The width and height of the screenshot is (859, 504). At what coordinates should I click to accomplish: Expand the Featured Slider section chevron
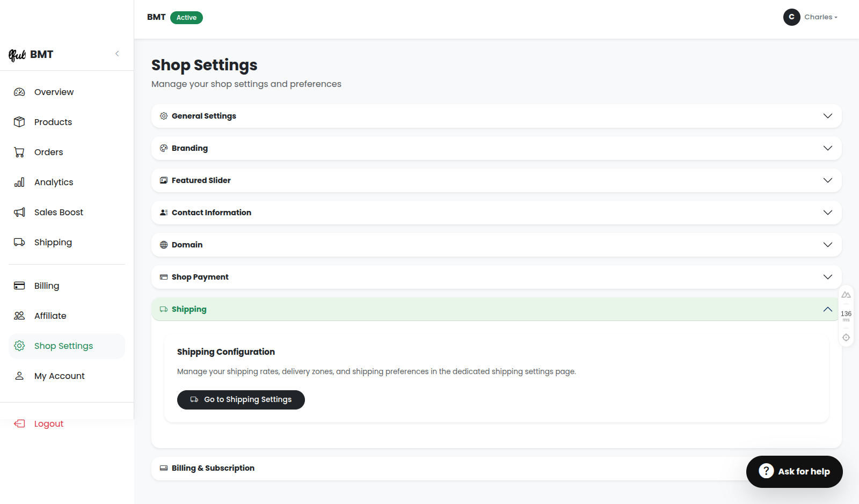tap(828, 180)
